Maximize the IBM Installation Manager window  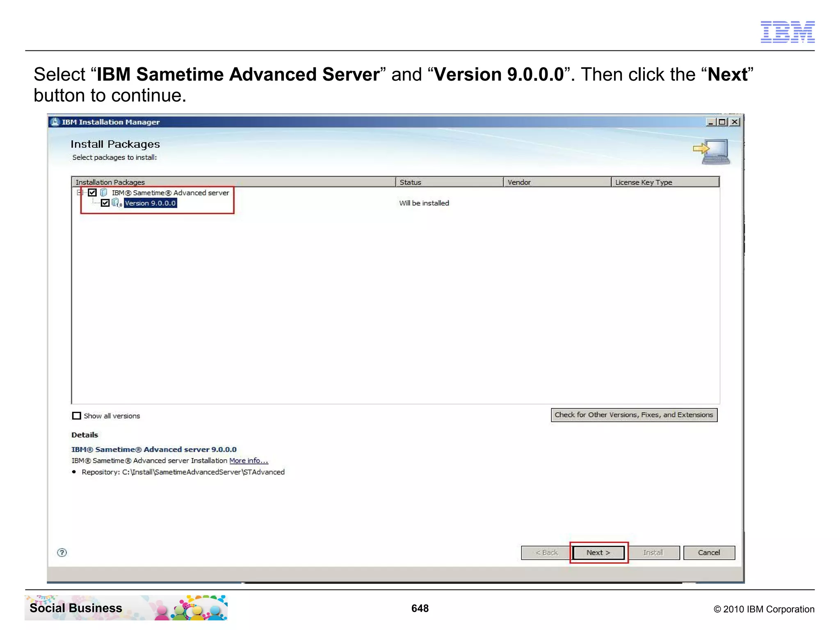coord(722,122)
